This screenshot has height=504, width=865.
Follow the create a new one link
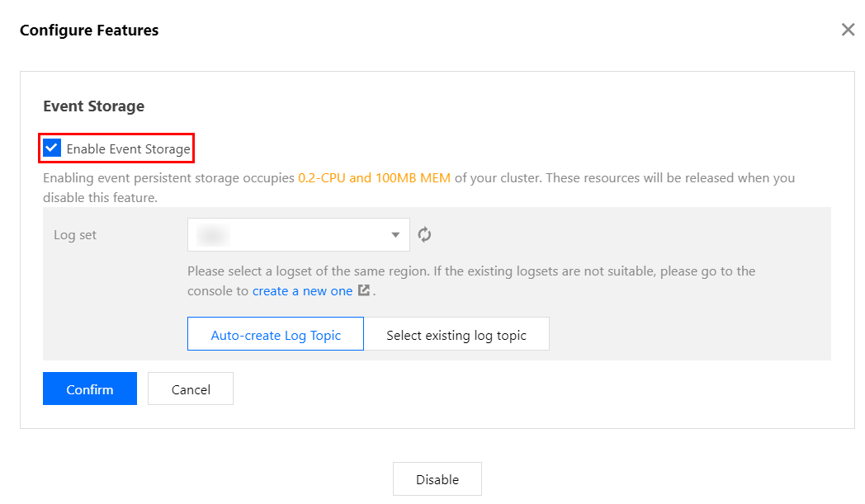tap(302, 291)
